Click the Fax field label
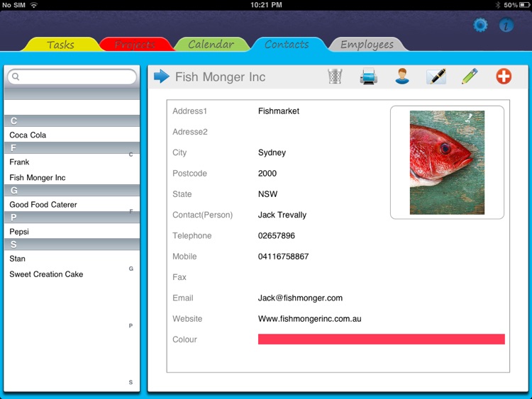 click(179, 277)
